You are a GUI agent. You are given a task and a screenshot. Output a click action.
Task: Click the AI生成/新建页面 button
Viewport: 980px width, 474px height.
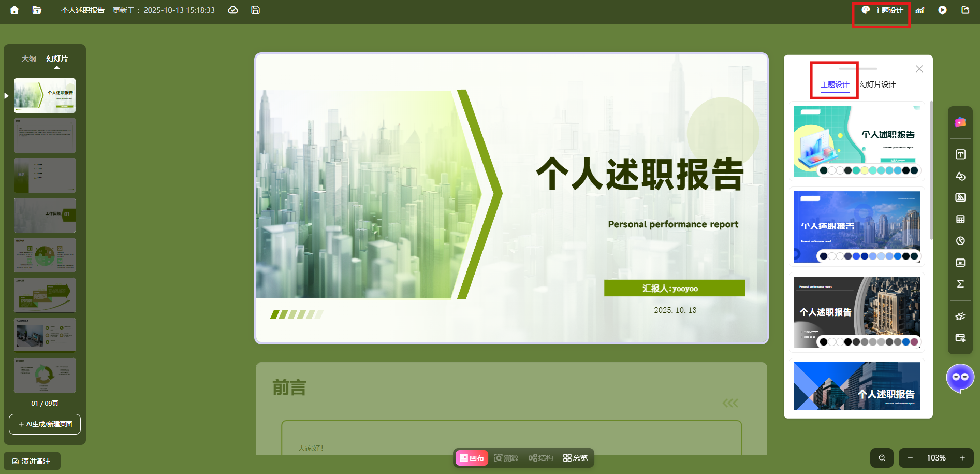click(x=45, y=424)
